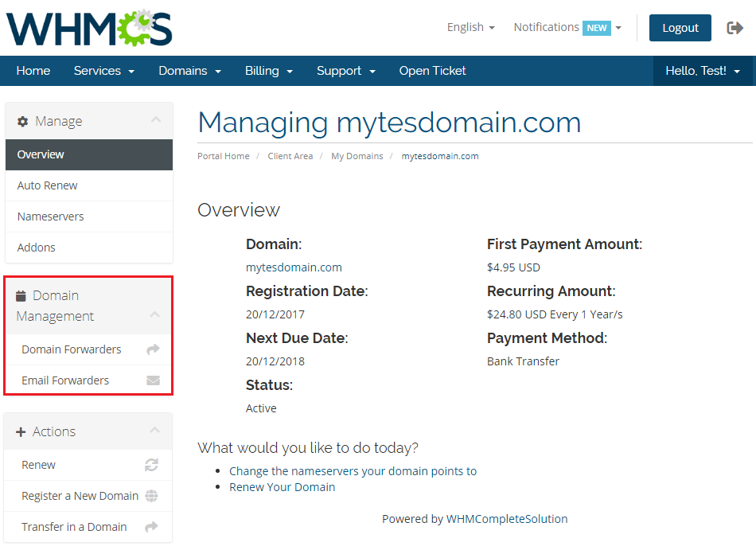Viewport: 756px width, 550px height.
Task: Select Addons in sidebar
Action: pyautogui.click(x=89, y=248)
